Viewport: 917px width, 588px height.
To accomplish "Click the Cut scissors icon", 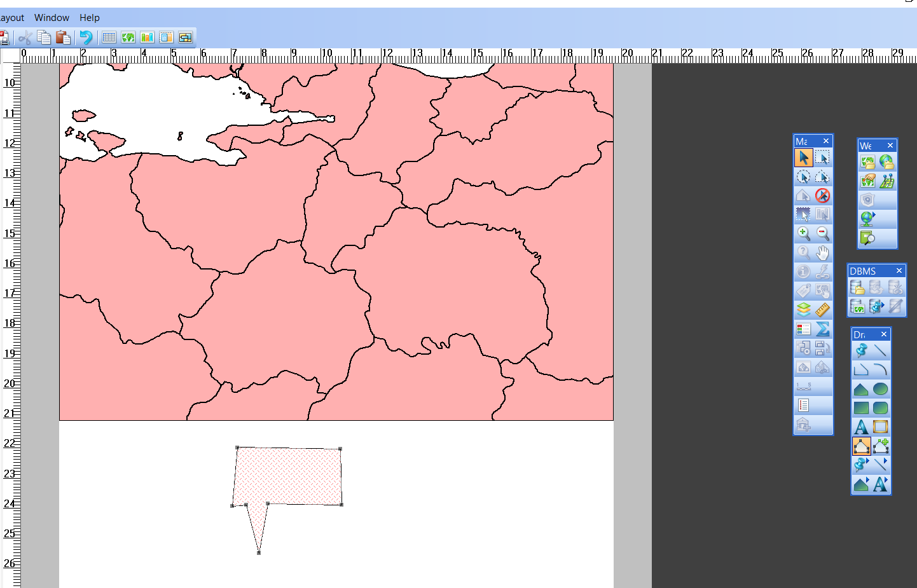I will [25, 38].
